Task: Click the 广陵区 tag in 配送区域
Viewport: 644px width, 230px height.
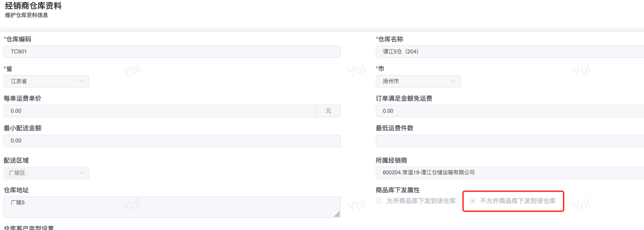Action: click(18, 173)
